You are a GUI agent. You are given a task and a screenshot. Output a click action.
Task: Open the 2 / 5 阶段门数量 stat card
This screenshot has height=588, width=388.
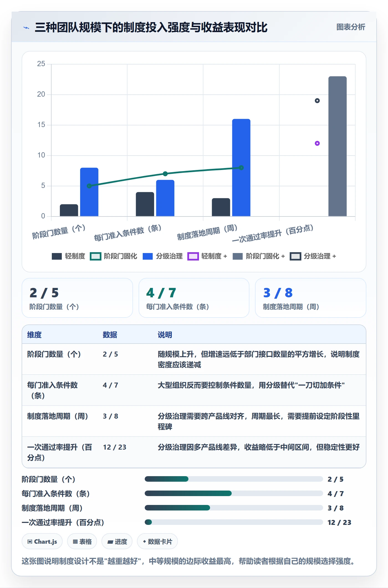coord(77,298)
